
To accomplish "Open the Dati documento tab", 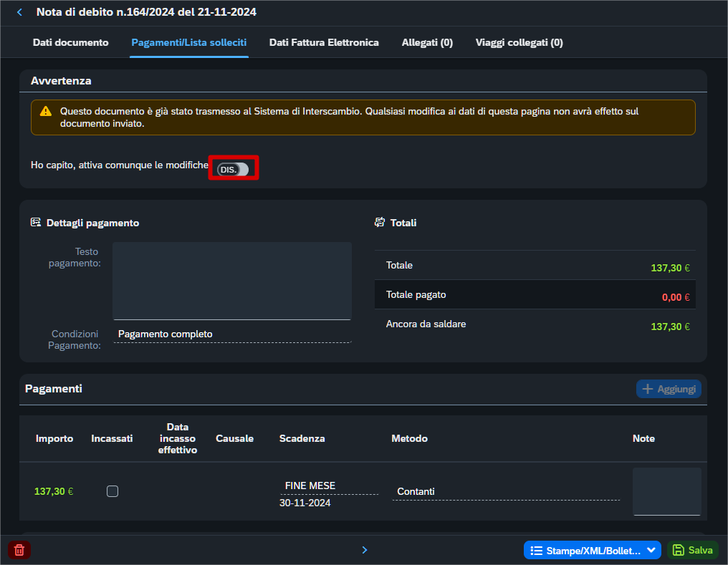I will point(70,43).
